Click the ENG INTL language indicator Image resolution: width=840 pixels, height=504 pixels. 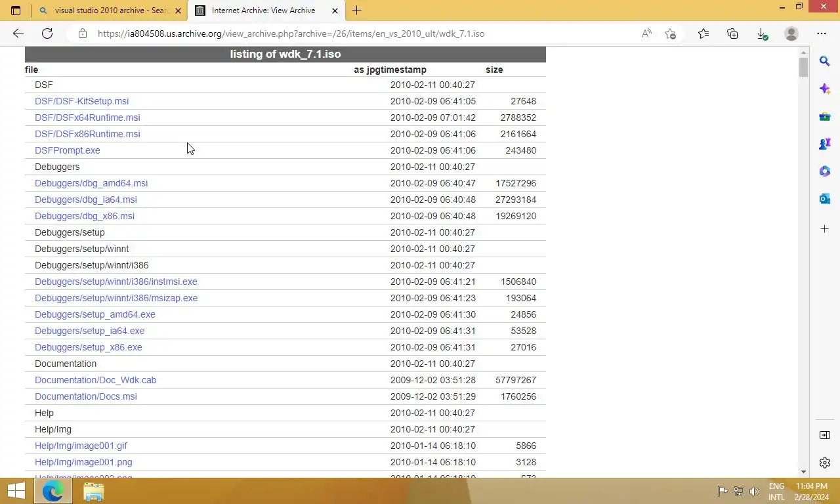click(x=776, y=492)
